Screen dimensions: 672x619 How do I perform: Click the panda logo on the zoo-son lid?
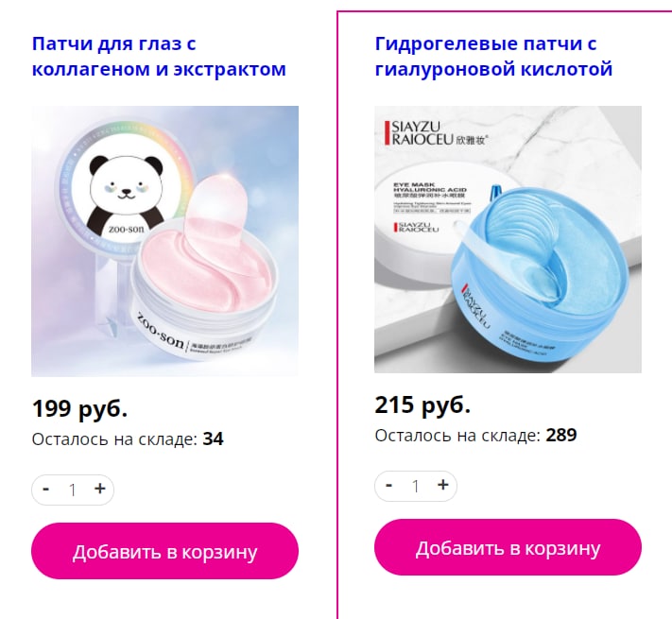(x=126, y=192)
